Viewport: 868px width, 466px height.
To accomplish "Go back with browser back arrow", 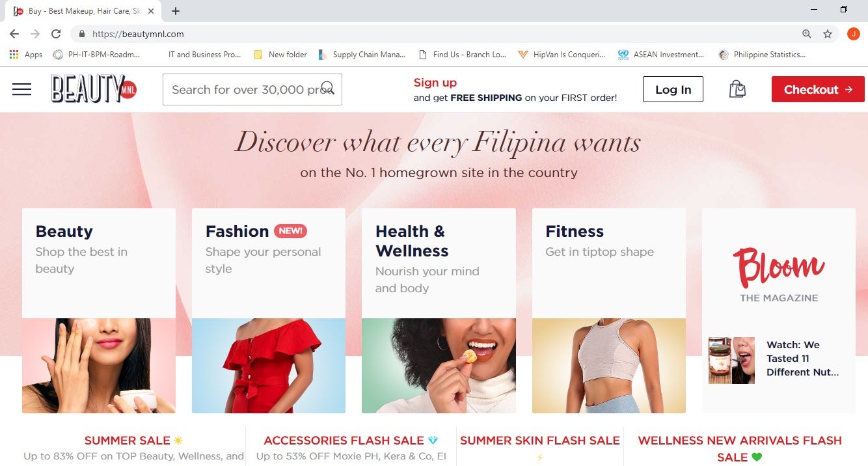I will click(x=14, y=34).
